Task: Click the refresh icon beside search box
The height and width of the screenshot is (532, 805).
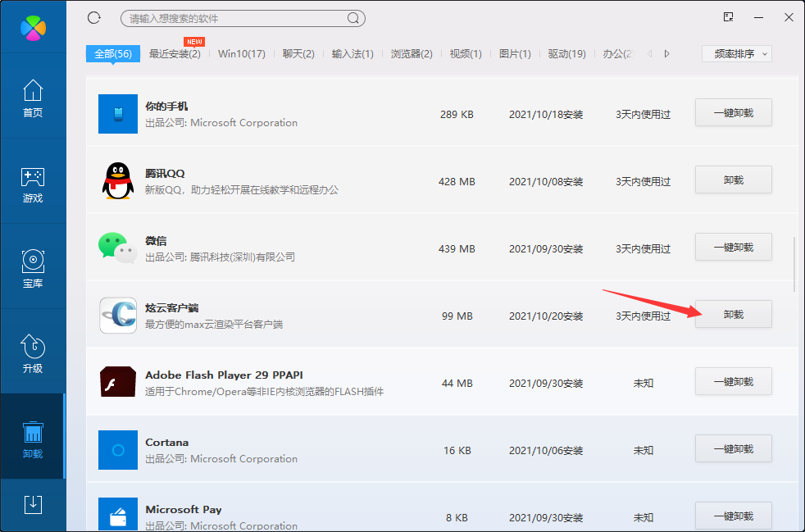Action: click(x=93, y=18)
